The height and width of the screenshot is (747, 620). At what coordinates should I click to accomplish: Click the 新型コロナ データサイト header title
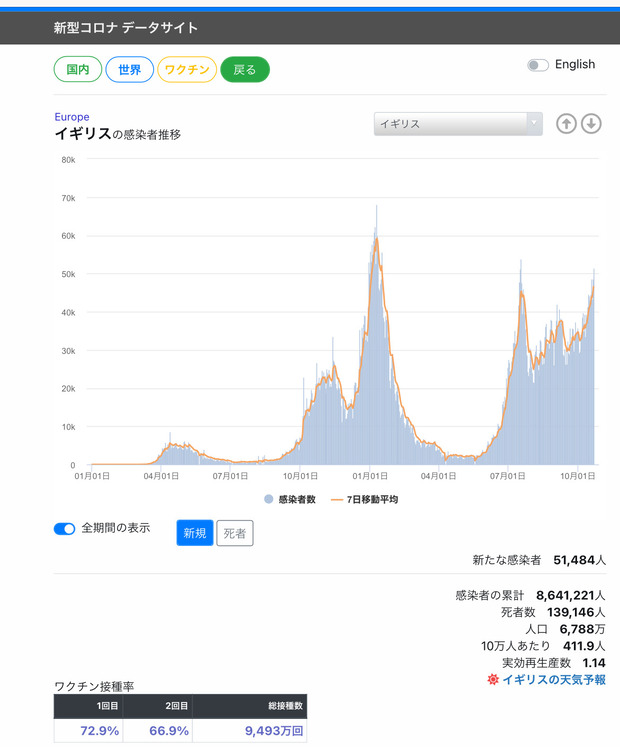[x=125, y=28]
